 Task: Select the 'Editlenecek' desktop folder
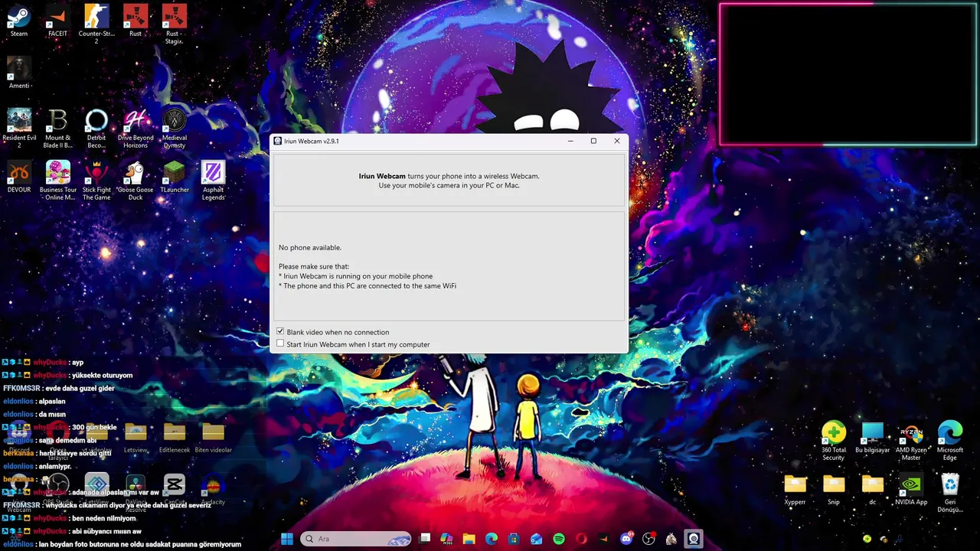(x=174, y=438)
